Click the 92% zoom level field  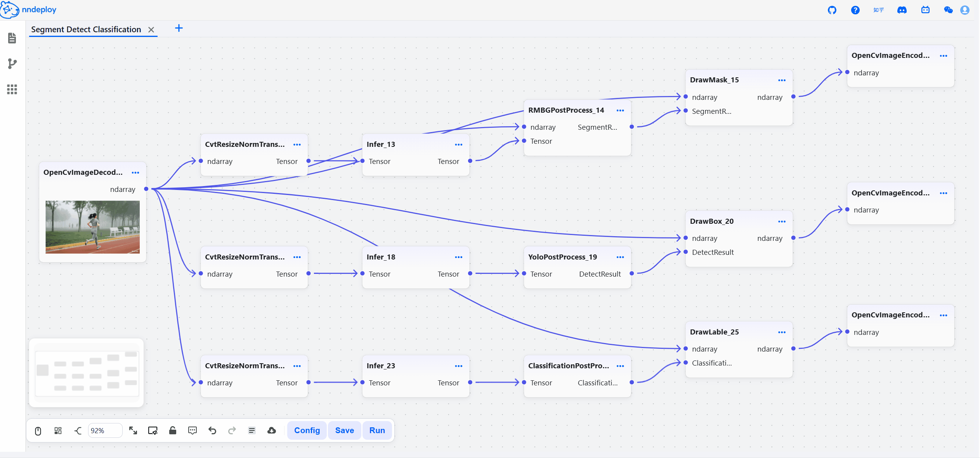coord(105,430)
